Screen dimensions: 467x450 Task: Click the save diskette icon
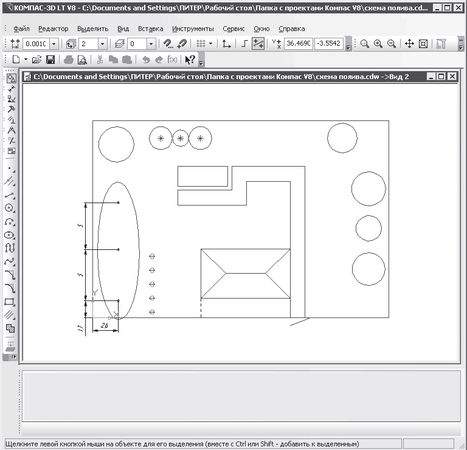pyautogui.click(x=50, y=60)
